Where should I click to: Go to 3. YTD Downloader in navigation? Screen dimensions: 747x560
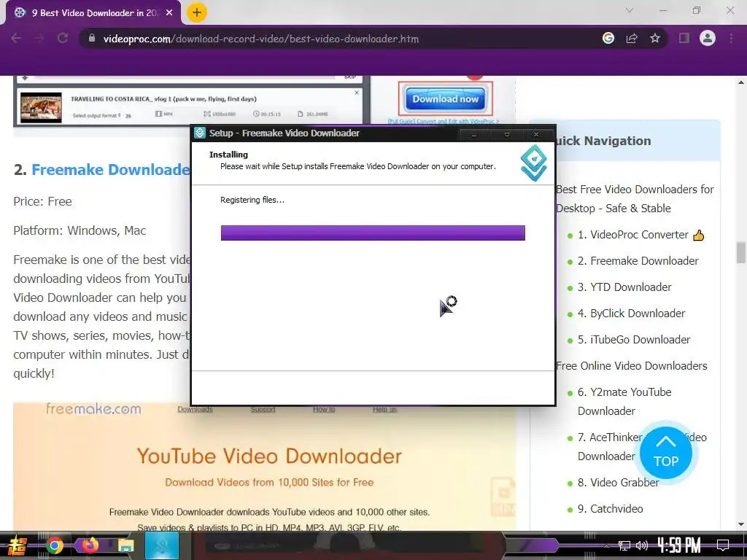tap(624, 287)
